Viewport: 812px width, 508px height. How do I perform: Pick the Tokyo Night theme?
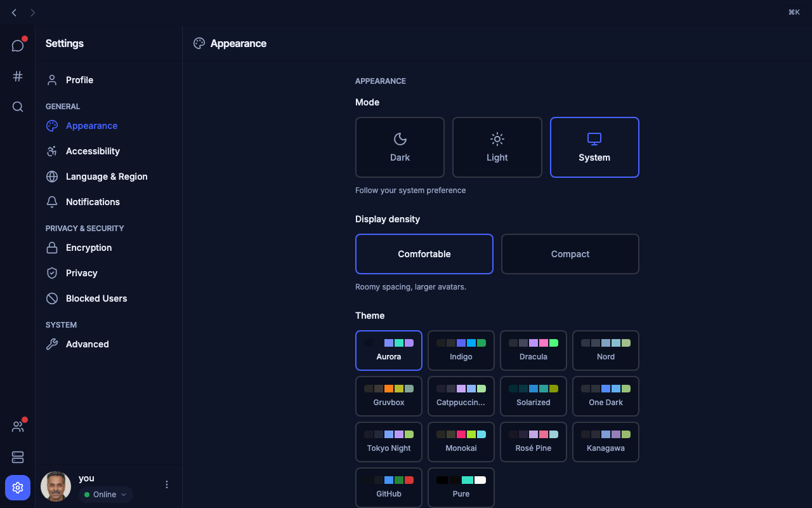pyautogui.click(x=389, y=442)
